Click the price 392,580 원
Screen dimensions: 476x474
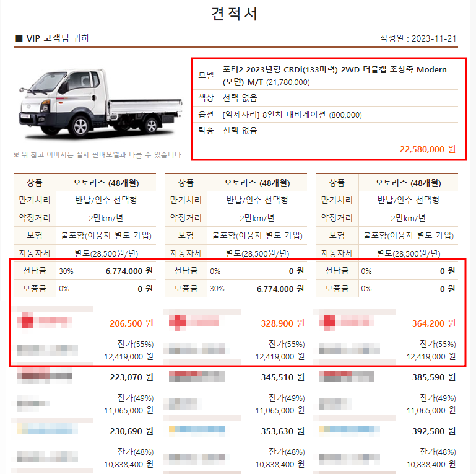click(434, 431)
